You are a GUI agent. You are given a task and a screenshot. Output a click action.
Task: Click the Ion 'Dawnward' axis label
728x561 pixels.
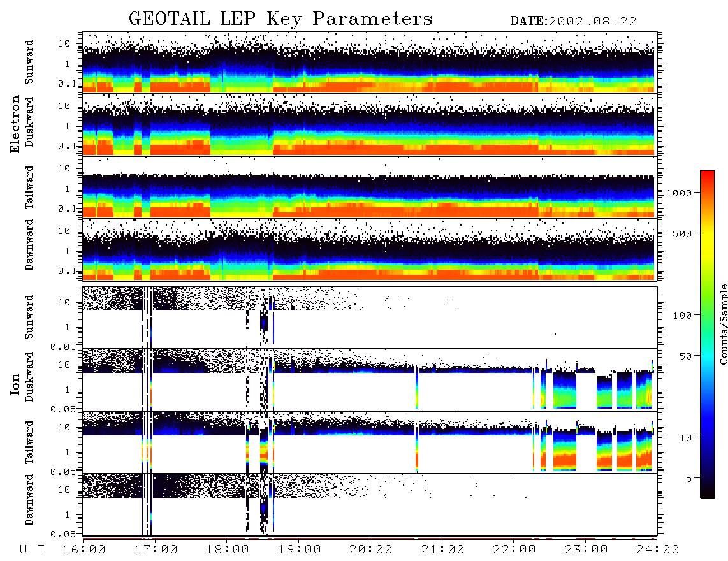tap(29, 500)
